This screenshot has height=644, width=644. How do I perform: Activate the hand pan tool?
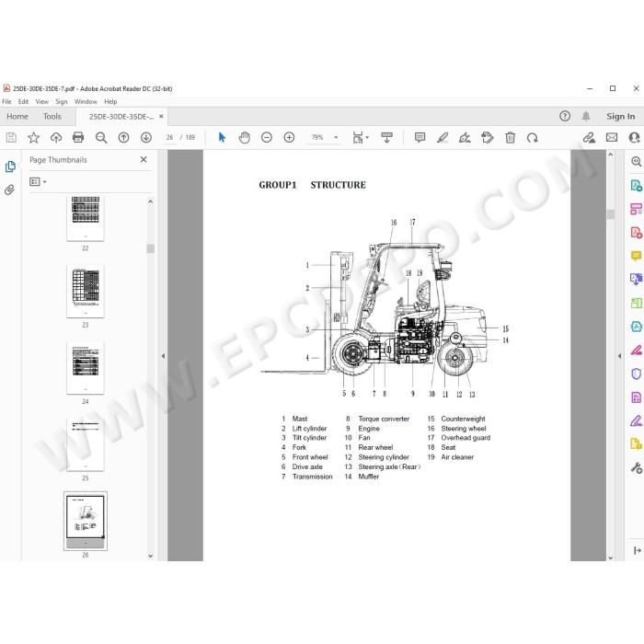(x=245, y=138)
